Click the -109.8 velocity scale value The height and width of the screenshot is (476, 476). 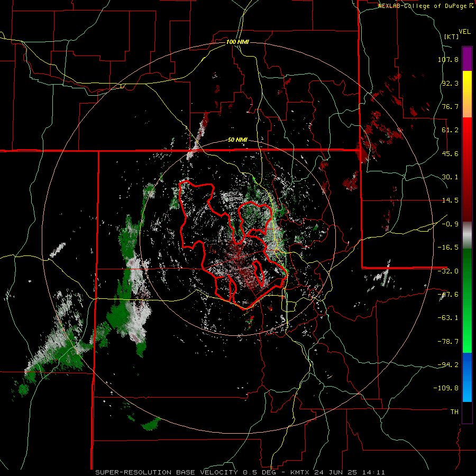click(446, 388)
